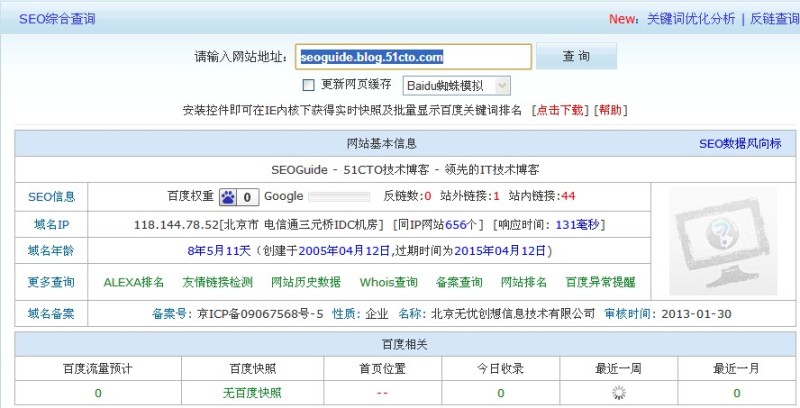This screenshot has width=800, height=408.
Task: Open 友情链接检测 link
Action: [x=217, y=282]
